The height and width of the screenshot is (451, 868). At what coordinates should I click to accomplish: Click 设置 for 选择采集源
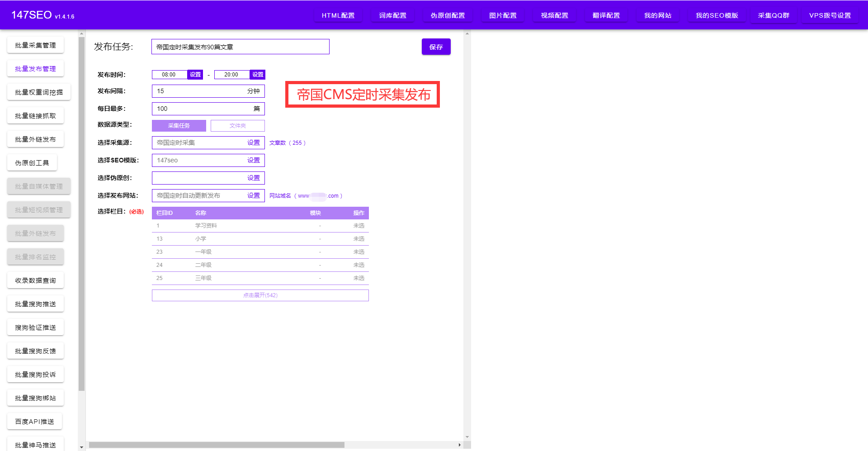(254, 142)
